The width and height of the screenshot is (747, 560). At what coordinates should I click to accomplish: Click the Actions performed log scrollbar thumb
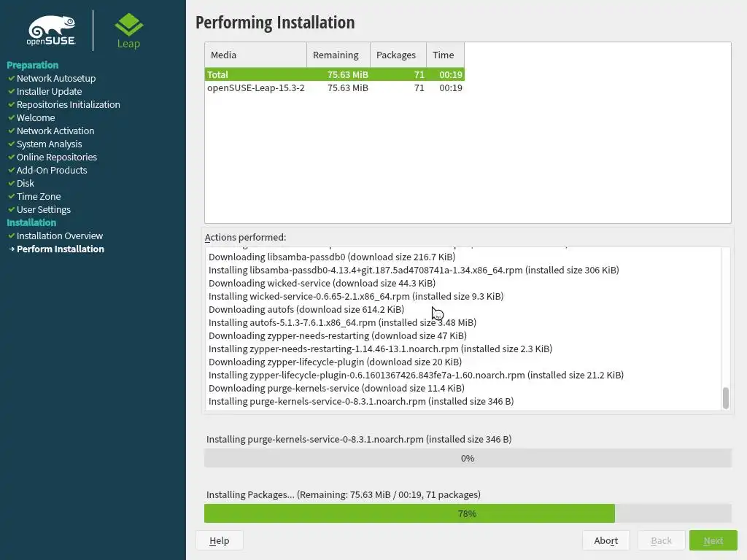tap(726, 398)
